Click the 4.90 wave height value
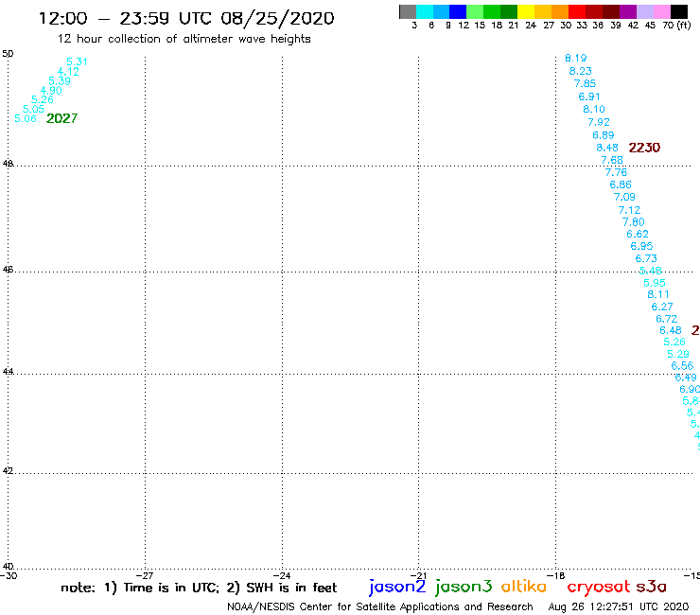 pos(51,91)
